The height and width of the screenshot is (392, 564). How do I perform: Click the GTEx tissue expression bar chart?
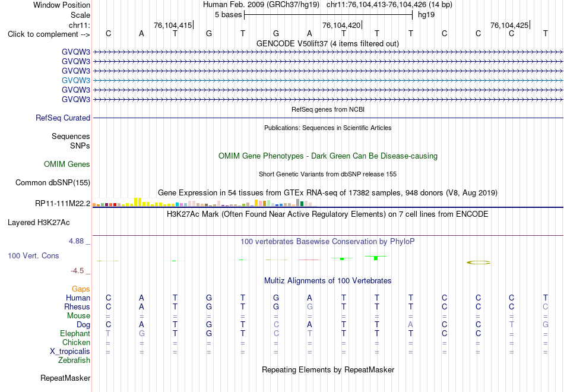205,202
